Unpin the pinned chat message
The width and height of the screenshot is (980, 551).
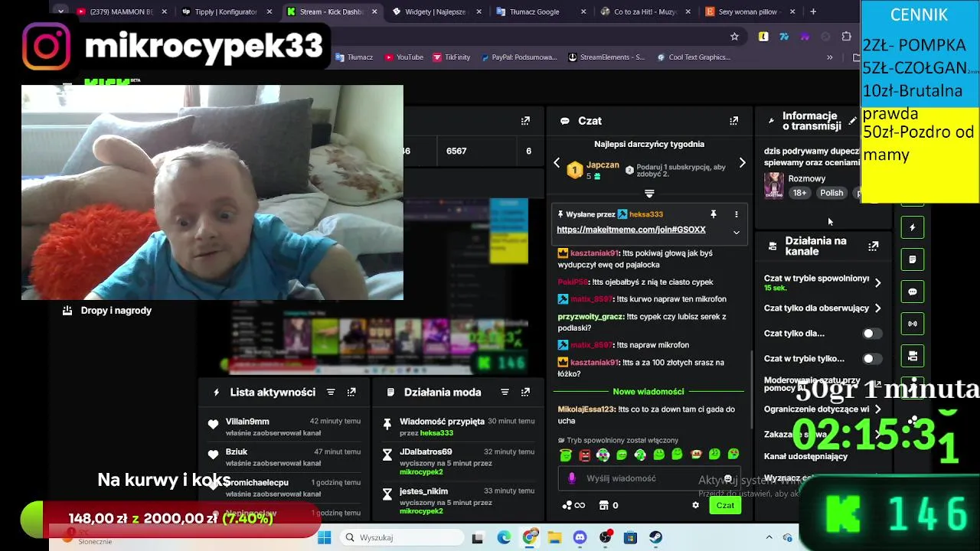pyautogui.click(x=713, y=214)
